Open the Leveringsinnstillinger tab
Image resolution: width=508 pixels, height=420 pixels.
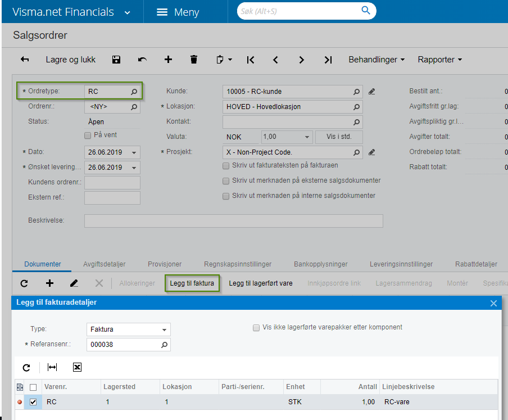tap(401, 264)
